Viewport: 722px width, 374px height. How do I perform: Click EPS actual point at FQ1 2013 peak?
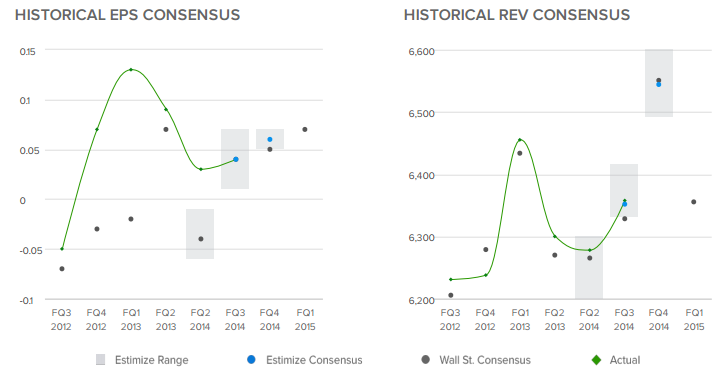[x=131, y=70]
